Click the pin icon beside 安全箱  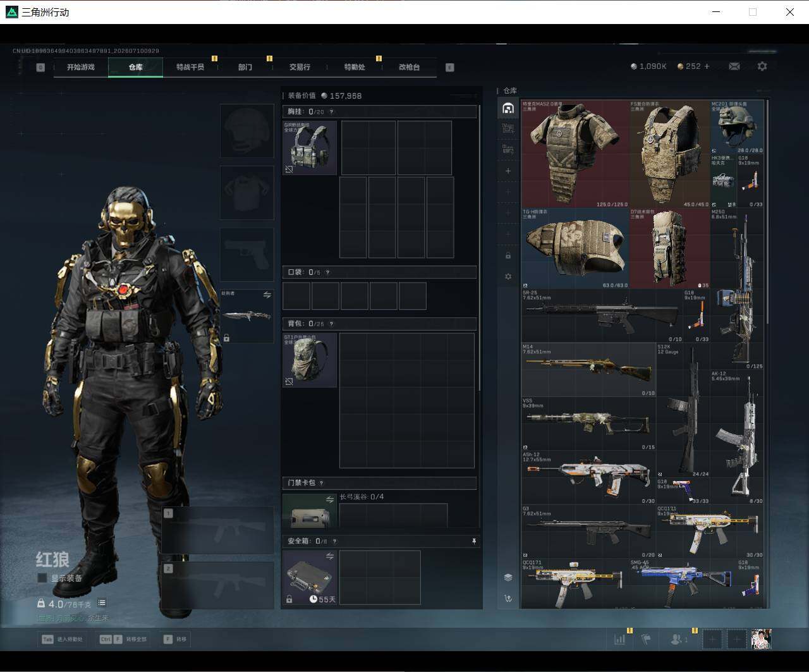[474, 542]
